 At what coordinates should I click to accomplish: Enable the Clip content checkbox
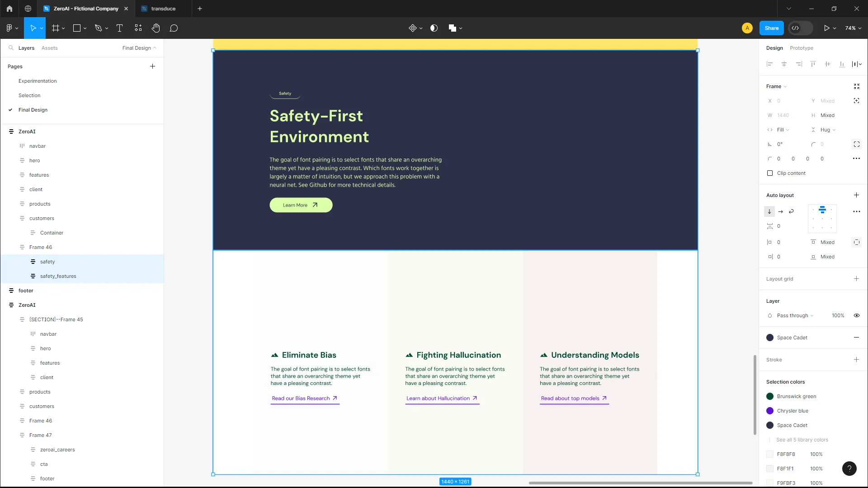(x=770, y=173)
